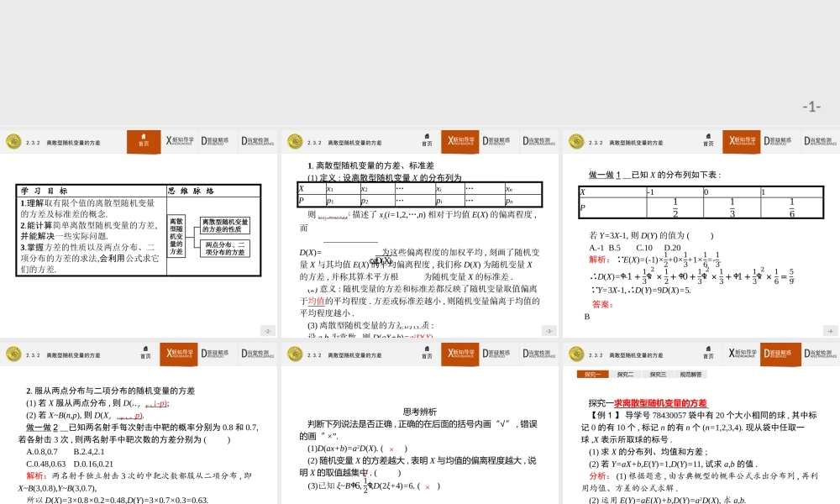Screen dimensions: 840x504
Task: Click the 首页 home icon on the bottom-middle slide
Action: click(428, 354)
